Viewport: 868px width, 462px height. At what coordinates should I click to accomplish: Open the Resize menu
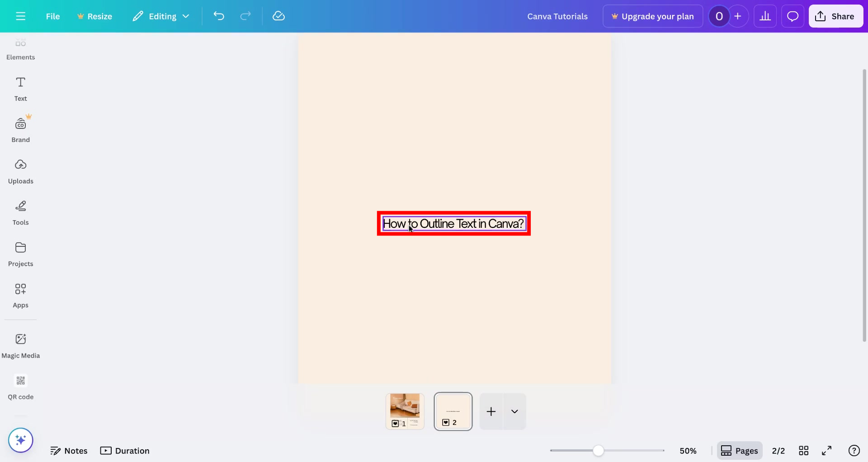[x=94, y=16]
